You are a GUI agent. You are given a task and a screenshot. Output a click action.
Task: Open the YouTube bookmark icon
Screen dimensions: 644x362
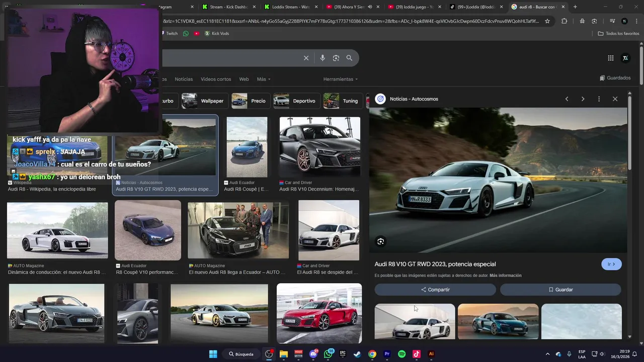pos(197,34)
